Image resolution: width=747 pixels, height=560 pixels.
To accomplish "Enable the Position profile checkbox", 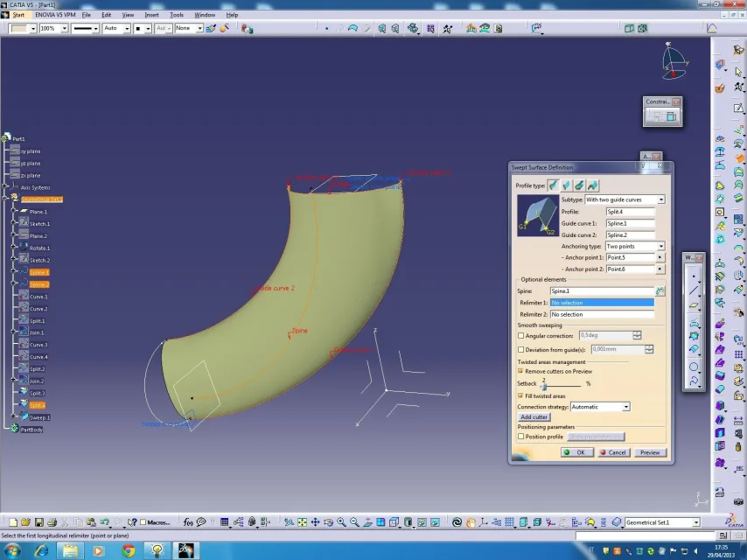I will coord(521,437).
